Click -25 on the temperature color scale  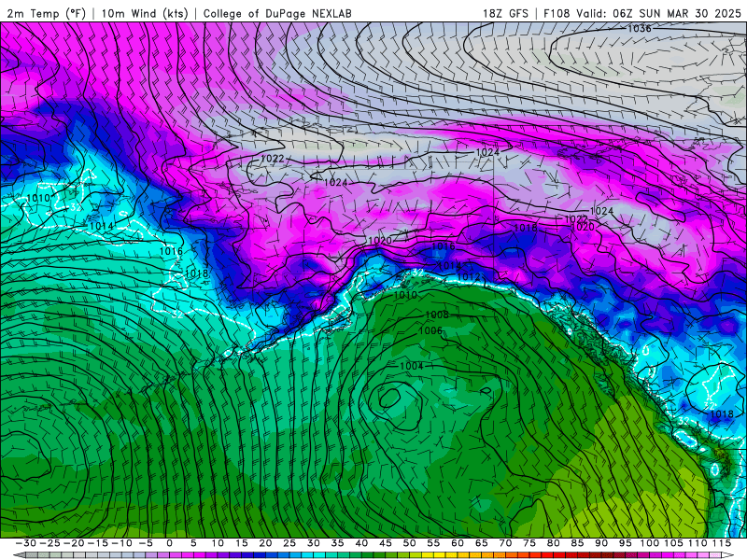[49, 543]
